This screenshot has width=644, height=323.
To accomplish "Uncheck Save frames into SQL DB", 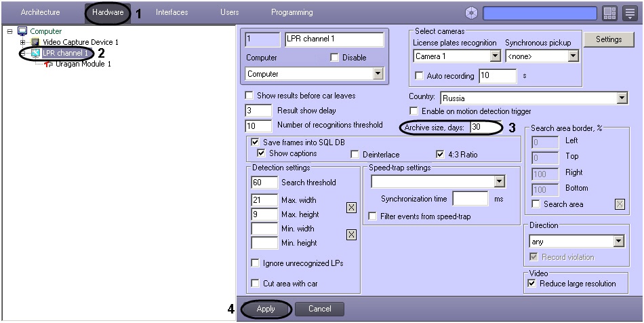I will click(x=256, y=142).
